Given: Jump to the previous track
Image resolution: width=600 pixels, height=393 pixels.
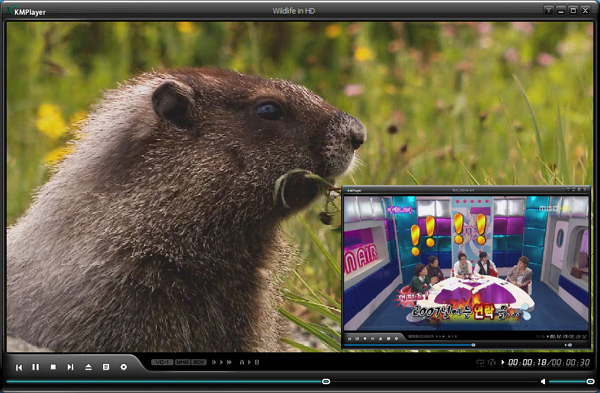Looking at the screenshot, I should (18, 367).
